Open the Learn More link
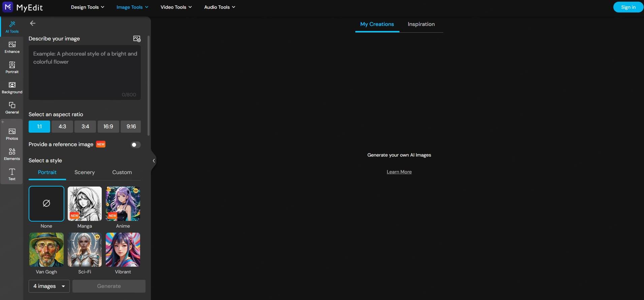The height and width of the screenshot is (300, 644). [x=399, y=172]
